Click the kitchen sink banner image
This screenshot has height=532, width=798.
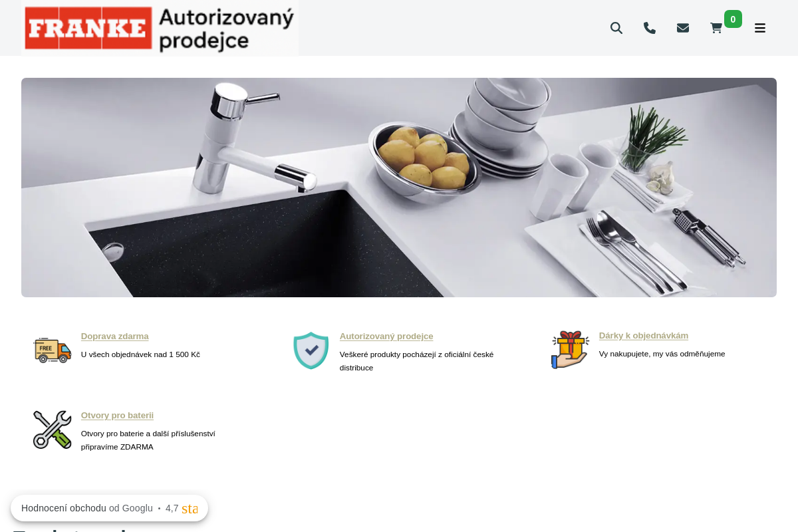[x=399, y=188]
